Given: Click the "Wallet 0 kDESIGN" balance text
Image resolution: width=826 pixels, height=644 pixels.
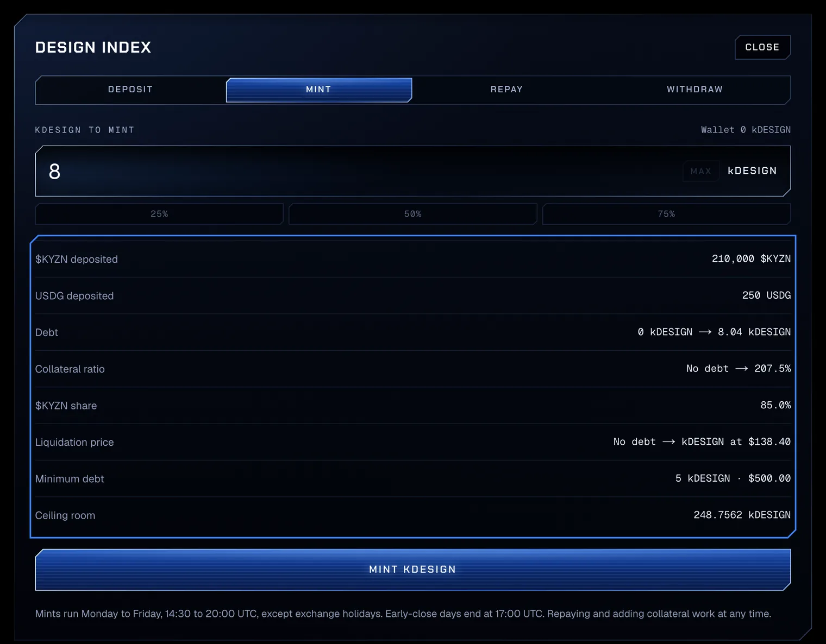Looking at the screenshot, I should click(x=746, y=130).
